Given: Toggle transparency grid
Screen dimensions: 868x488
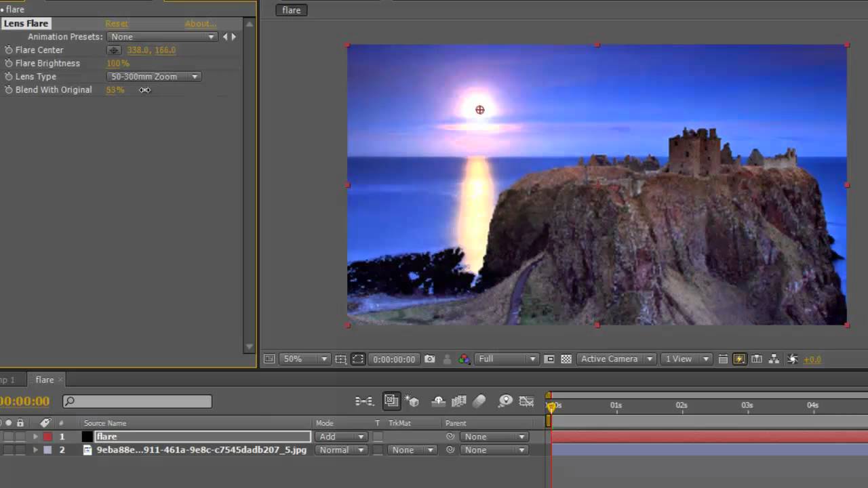Looking at the screenshot, I should pyautogui.click(x=566, y=359).
